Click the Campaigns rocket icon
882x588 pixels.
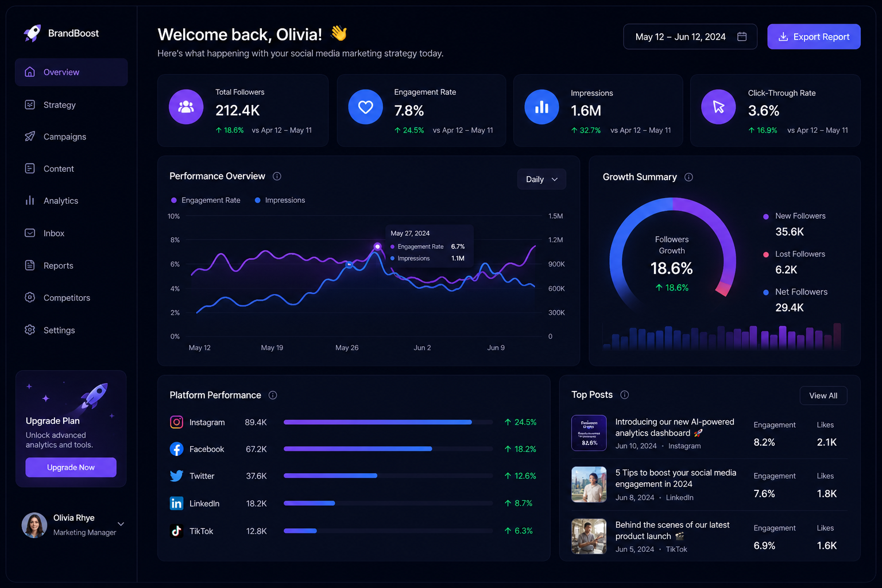tap(30, 137)
